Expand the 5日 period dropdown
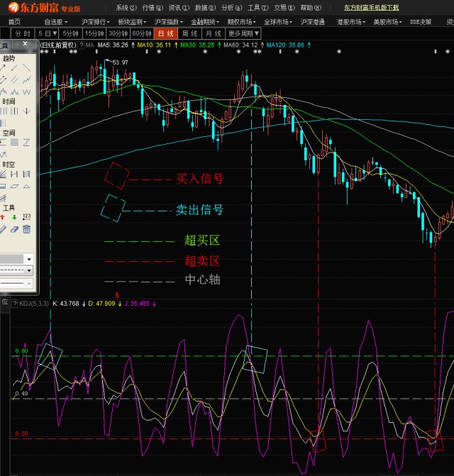 48,33
